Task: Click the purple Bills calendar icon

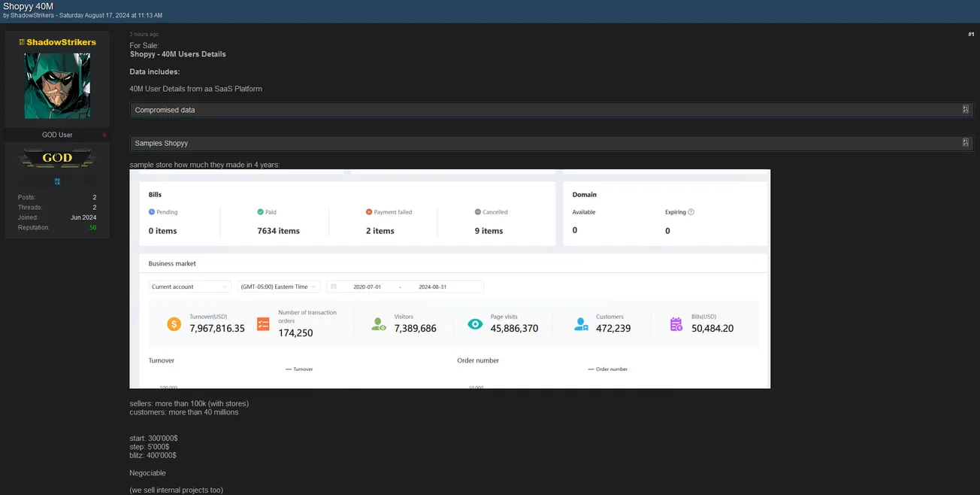Action: pyautogui.click(x=676, y=324)
